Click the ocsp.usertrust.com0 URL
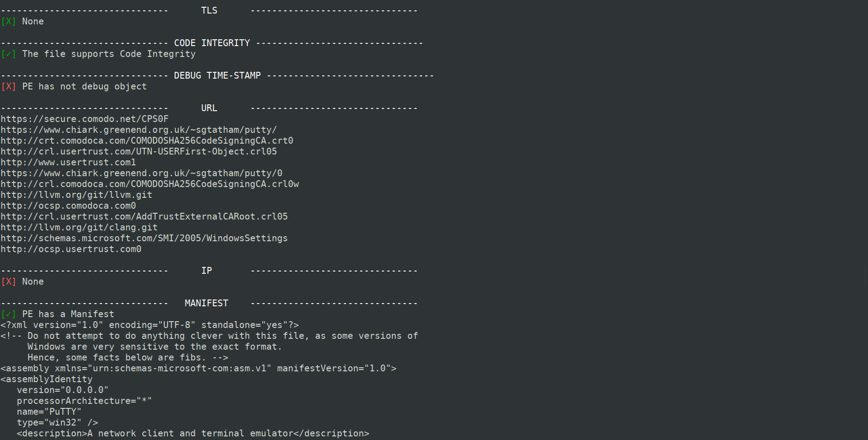868x440 pixels. tap(71, 249)
